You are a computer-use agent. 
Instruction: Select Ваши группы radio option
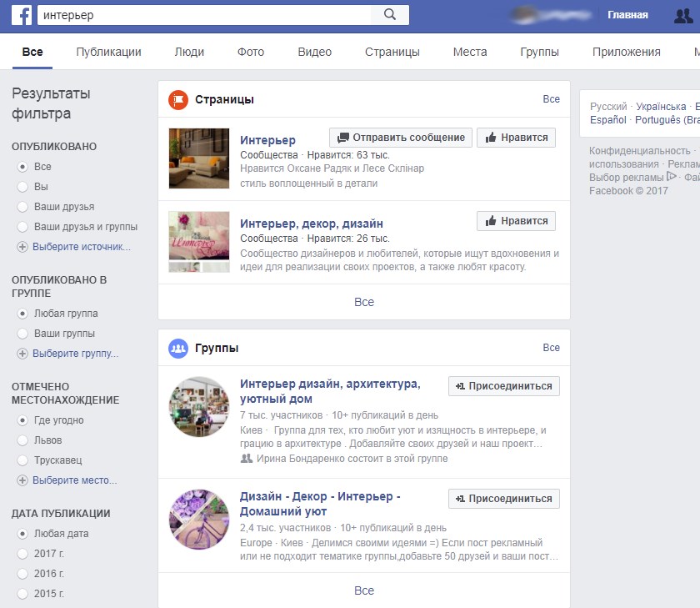(x=22, y=334)
